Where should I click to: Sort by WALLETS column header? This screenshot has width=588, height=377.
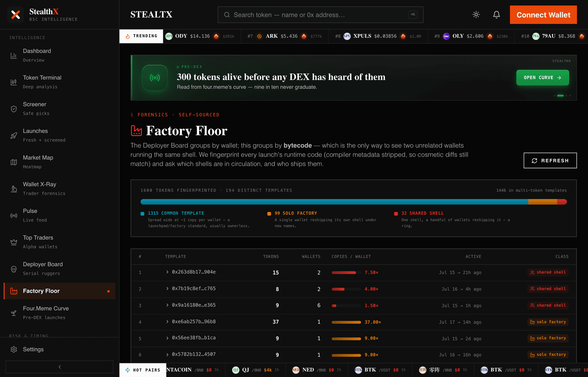[311, 257]
